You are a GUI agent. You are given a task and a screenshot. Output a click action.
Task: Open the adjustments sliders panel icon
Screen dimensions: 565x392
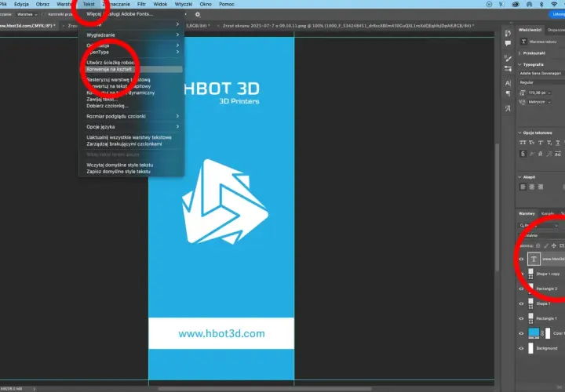tap(508, 69)
